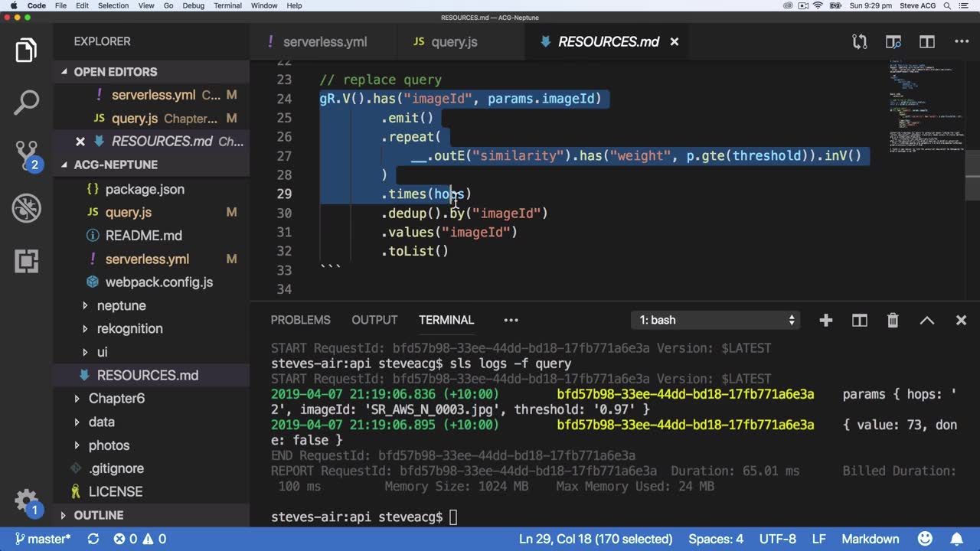Add a new terminal instance
This screenshot has width=980, height=551.
[825, 321]
